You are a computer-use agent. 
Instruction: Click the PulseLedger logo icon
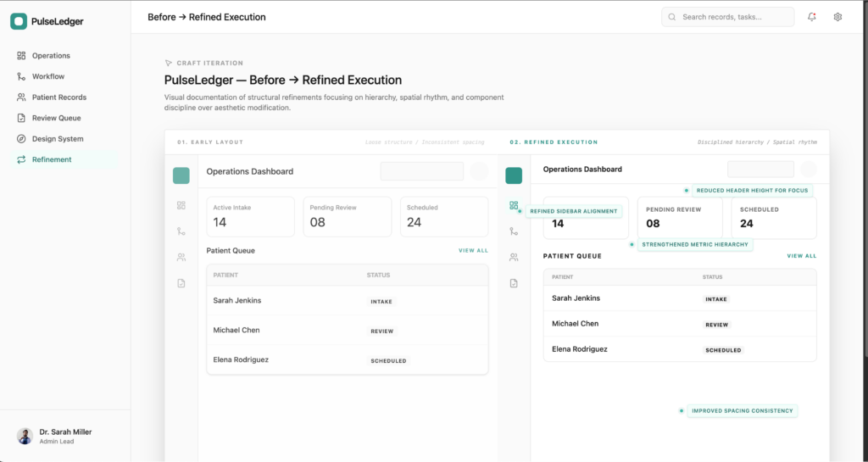point(19,21)
